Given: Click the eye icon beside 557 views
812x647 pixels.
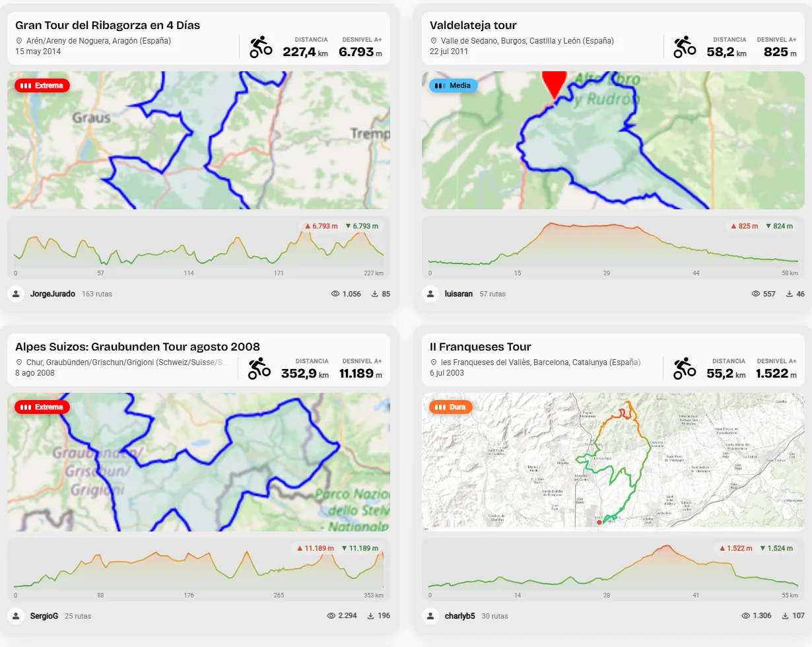Looking at the screenshot, I should [756, 294].
